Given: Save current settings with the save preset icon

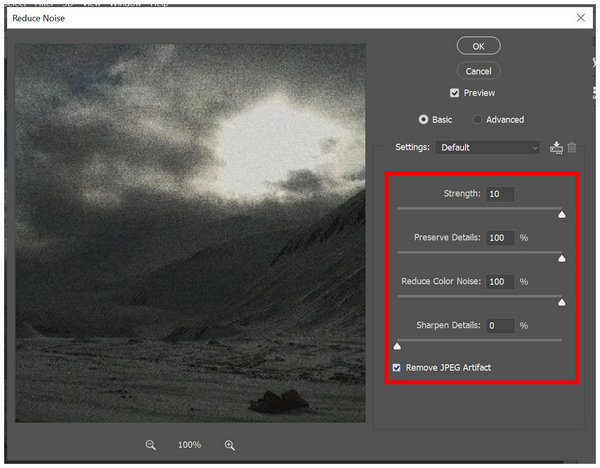Looking at the screenshot, I should (x=556, y=147).
